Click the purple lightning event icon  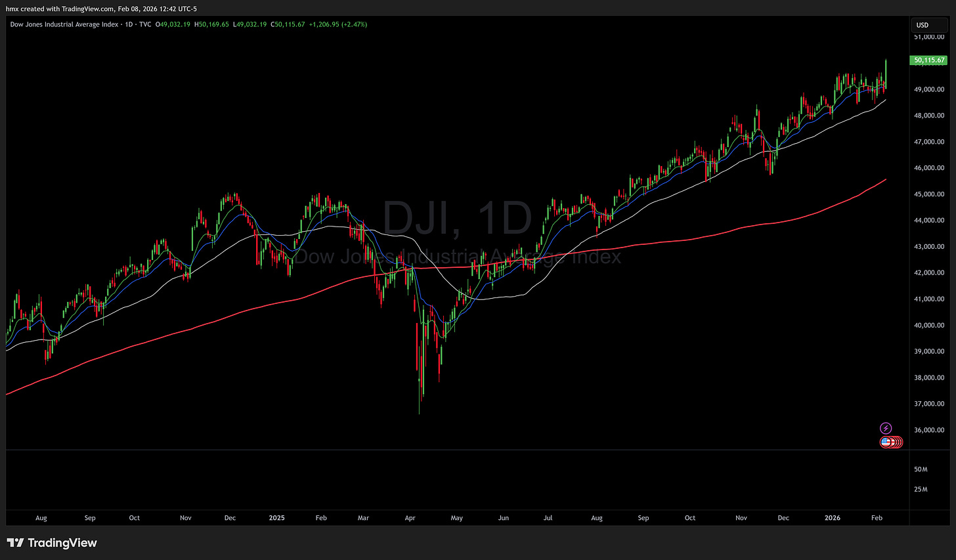point(886,428)
